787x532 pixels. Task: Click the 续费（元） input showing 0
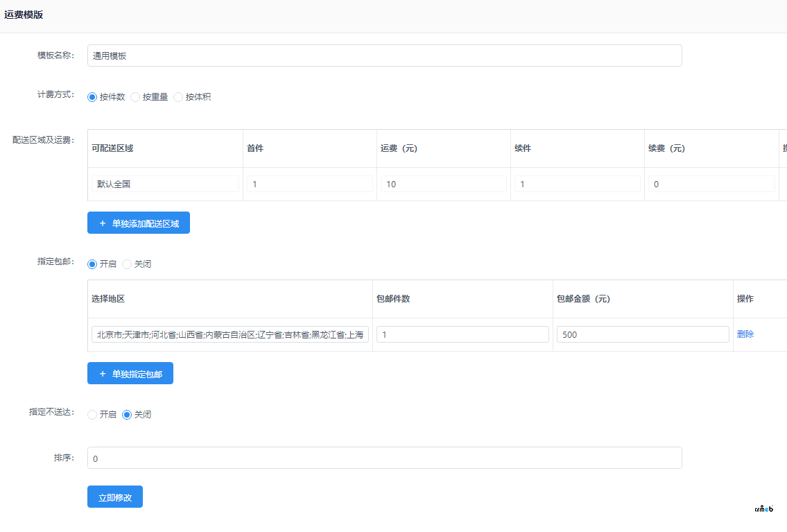pos(711,185)
